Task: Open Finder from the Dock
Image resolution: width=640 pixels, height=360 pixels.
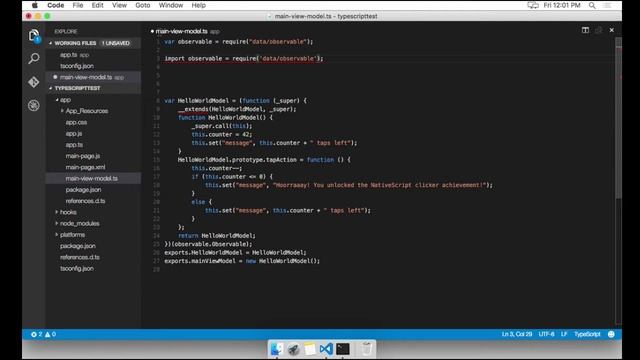Action: coord(277,349)
